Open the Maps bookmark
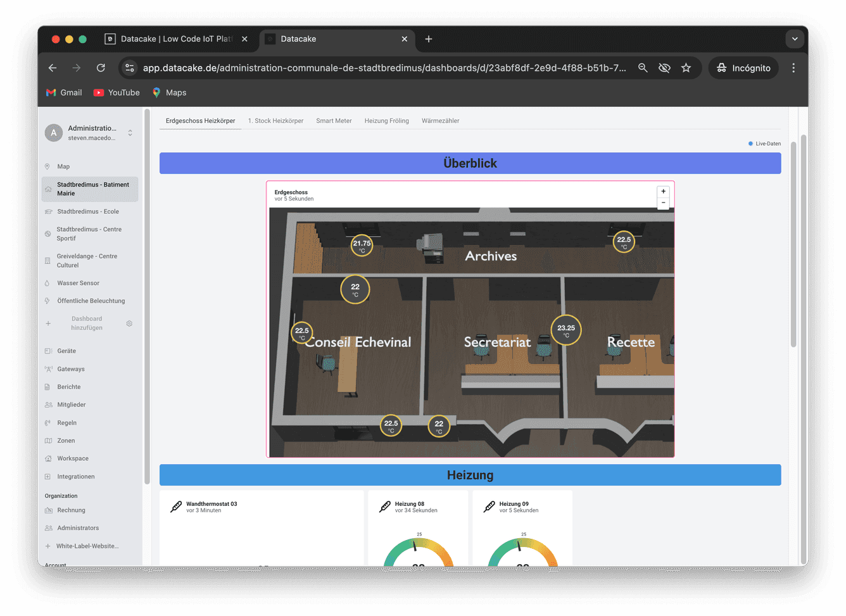This screenshot has height=616, width=846. point(169,92)
